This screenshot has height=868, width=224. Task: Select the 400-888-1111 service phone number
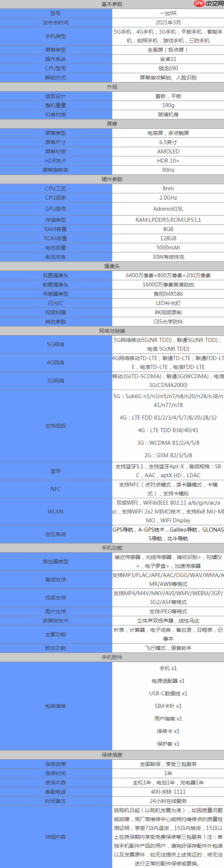tap(168, 792)
